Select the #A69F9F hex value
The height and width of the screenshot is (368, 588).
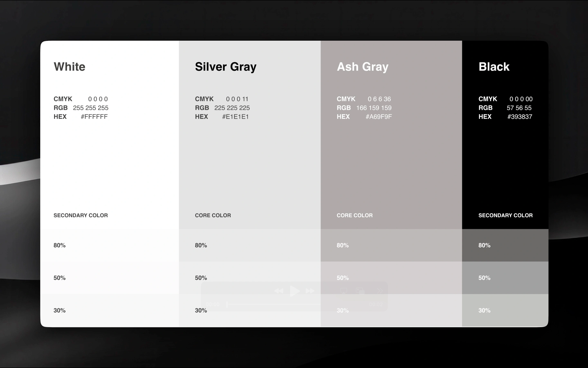pyautogui.click(x=378, y=116)
